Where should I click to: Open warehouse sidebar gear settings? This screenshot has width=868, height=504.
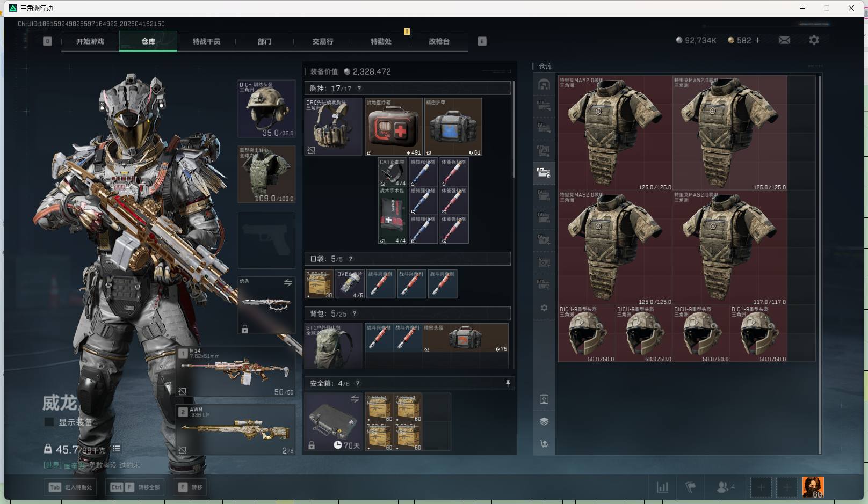(544, 308)
